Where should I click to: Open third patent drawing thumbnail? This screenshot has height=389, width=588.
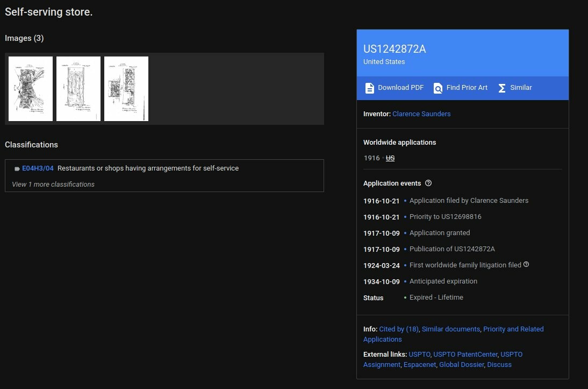pyautogui.click(x=126, y=89)
